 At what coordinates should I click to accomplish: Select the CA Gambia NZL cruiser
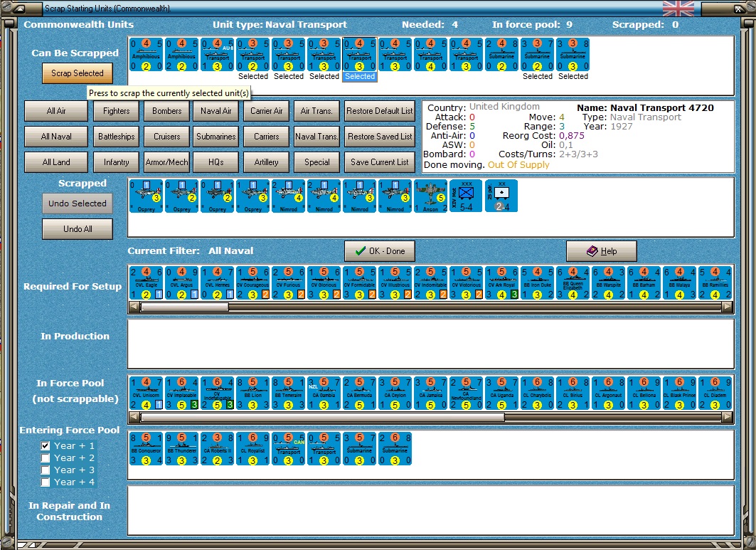coord(324,393)
